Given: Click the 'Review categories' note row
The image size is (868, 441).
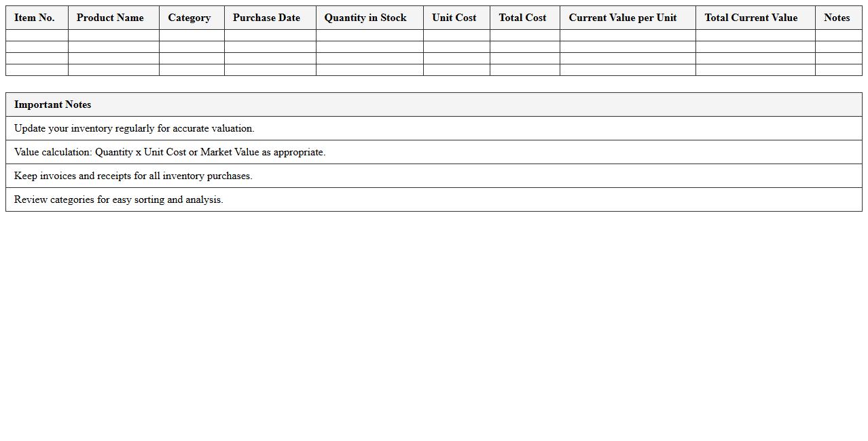Looking at the screenshot, I should 119,199.
